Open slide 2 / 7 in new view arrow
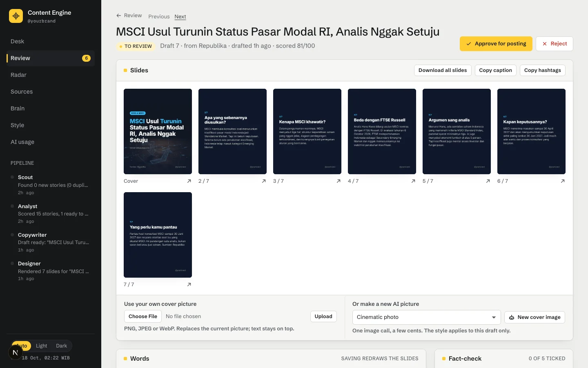 pyautogui.click(x=264, y=181)
